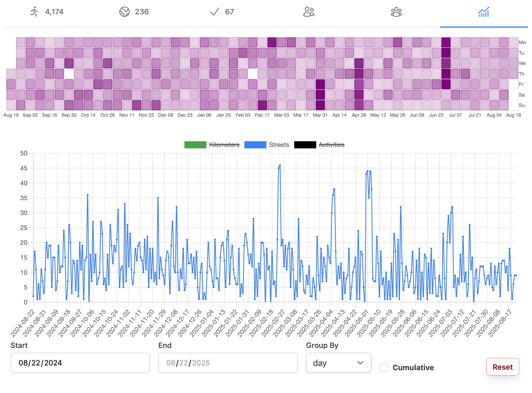Image resolution: width=532 pixels, height=393 pixels.
Task: Click the 67 completed count
Action: 229,12
